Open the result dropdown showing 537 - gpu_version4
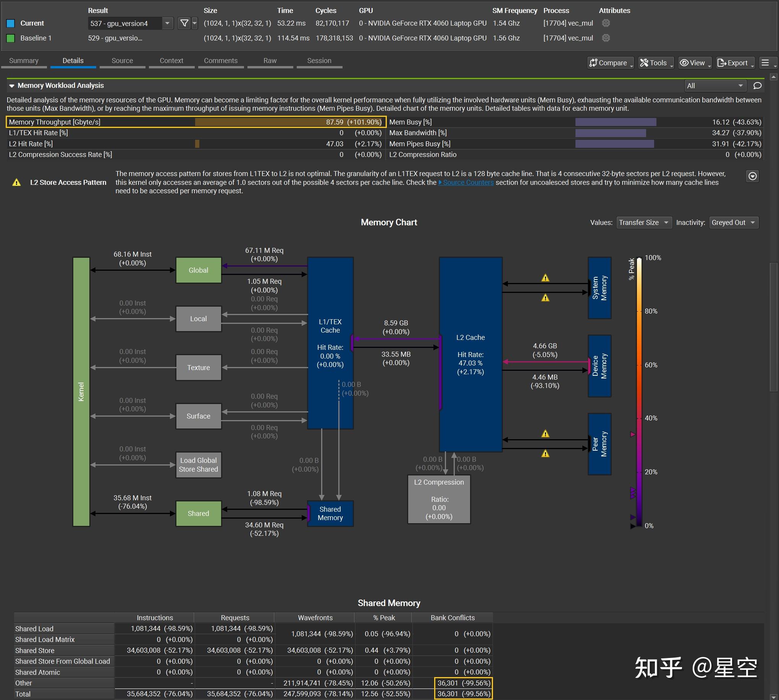Viewport: 779px width, 700px height. click(167, 23)
